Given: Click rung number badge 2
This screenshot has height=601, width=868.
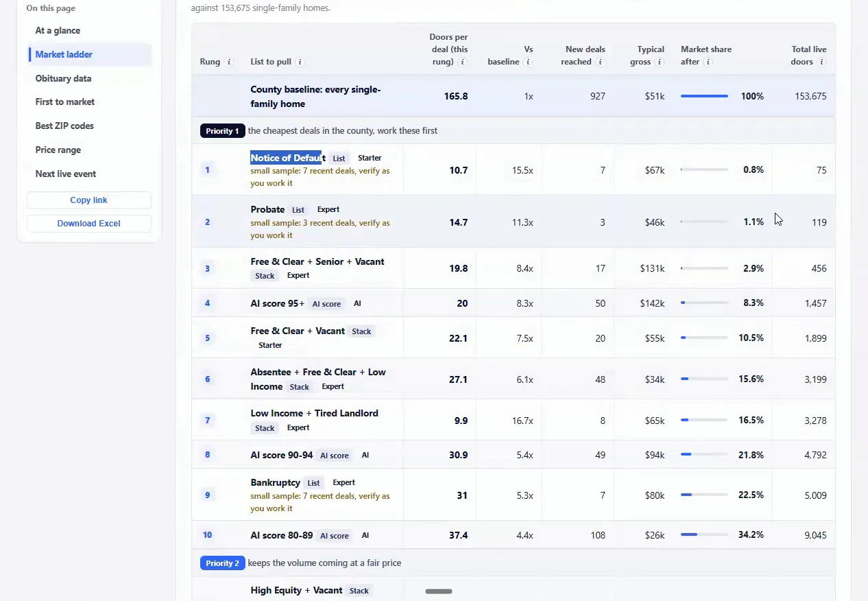Looking at the screenshot, I should (208, 222).
